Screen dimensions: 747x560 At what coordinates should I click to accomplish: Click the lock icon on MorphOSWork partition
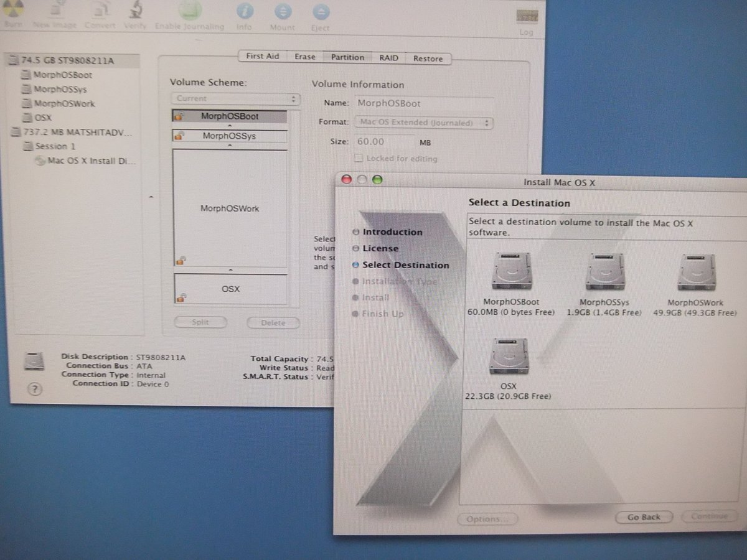point(181,261)
